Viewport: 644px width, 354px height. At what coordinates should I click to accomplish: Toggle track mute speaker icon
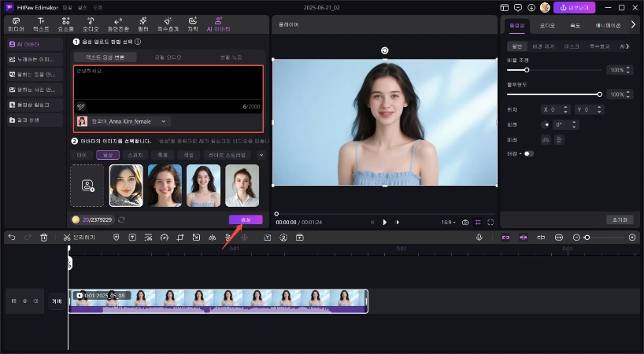pos(35,301)
